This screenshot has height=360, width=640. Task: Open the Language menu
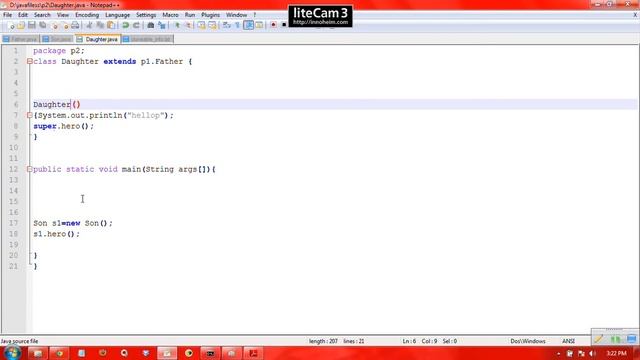point(117,15)
